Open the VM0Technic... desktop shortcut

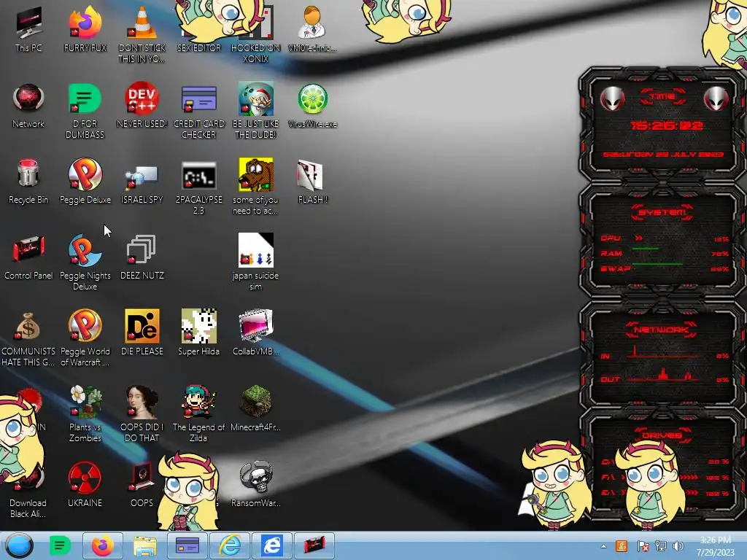click(312, 29)
